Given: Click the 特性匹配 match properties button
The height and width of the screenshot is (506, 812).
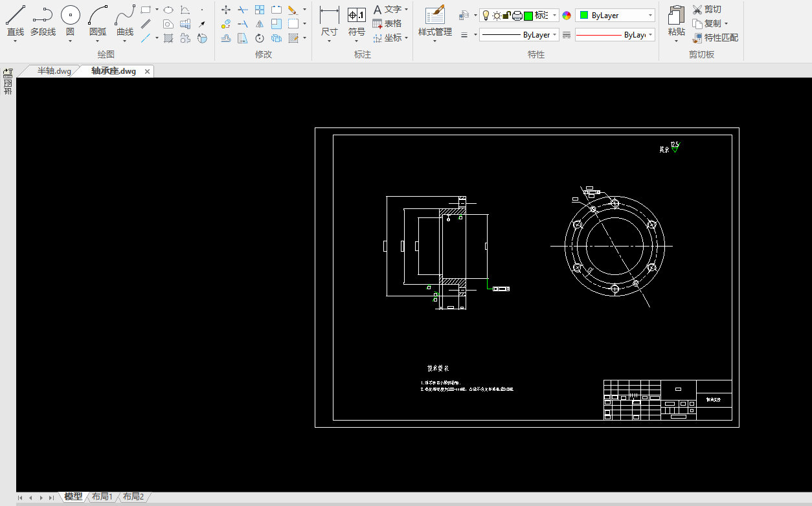Looking at the screenshot, I should 715,38.
